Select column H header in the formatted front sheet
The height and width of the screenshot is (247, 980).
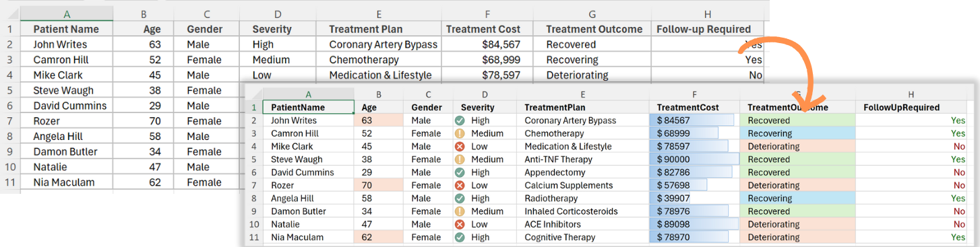[911, 95]
